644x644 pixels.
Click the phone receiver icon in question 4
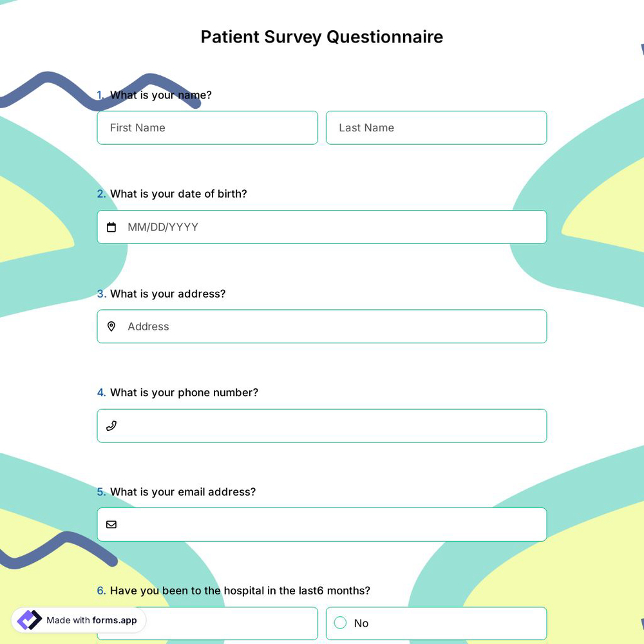pos(111,425)
